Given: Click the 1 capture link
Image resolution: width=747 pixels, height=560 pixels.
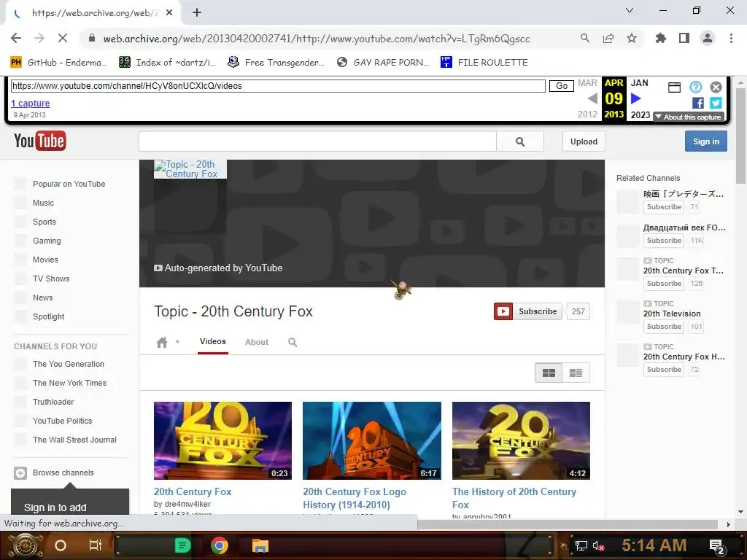Looking at the screenshot, I should tap(31, 104).
